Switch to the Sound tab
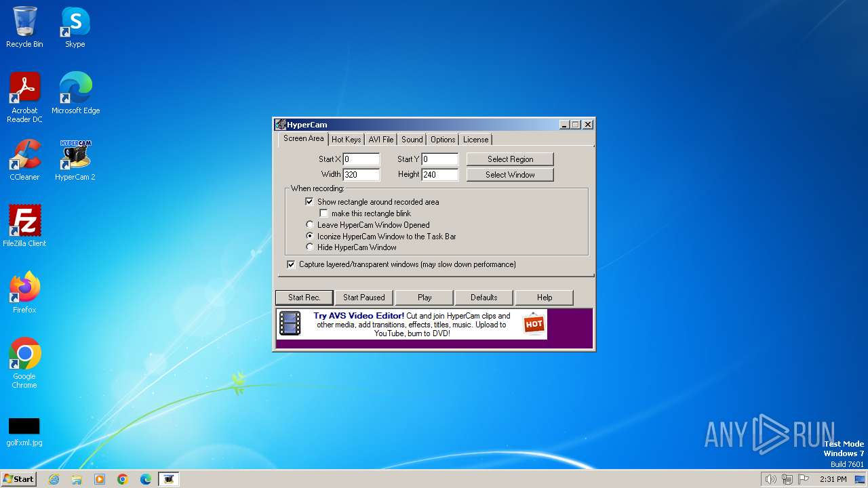This screenshot has width=868, height=488. point(412,140)
